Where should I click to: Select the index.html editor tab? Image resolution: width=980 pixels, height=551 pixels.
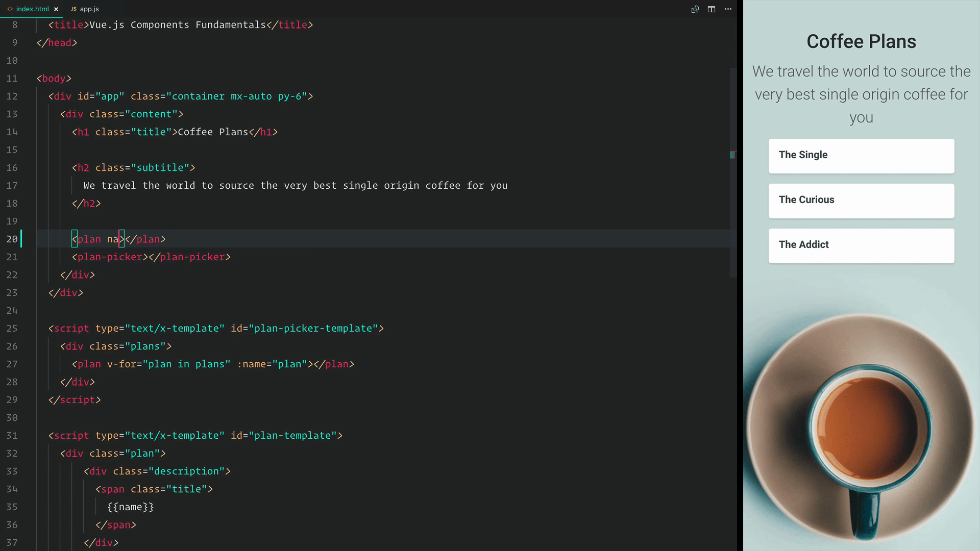click(32, 9)
